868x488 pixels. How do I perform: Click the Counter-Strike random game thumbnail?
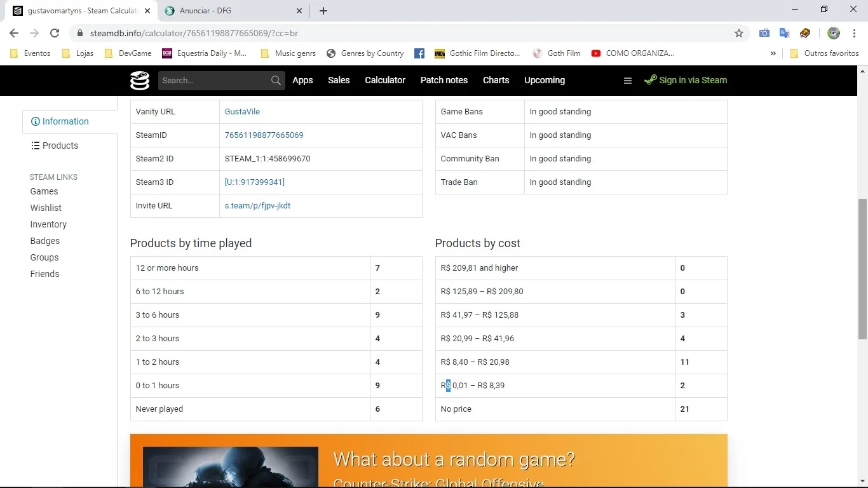231,467
